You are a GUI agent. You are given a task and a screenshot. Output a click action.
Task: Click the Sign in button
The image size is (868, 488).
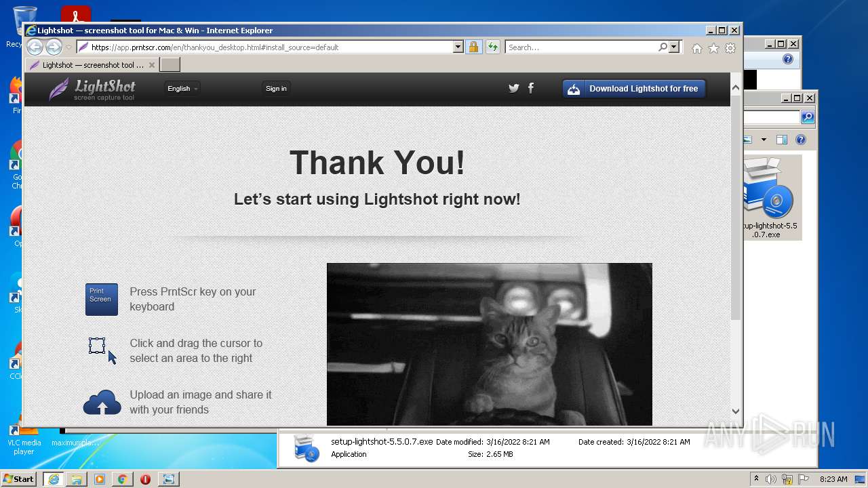[276, 89]
